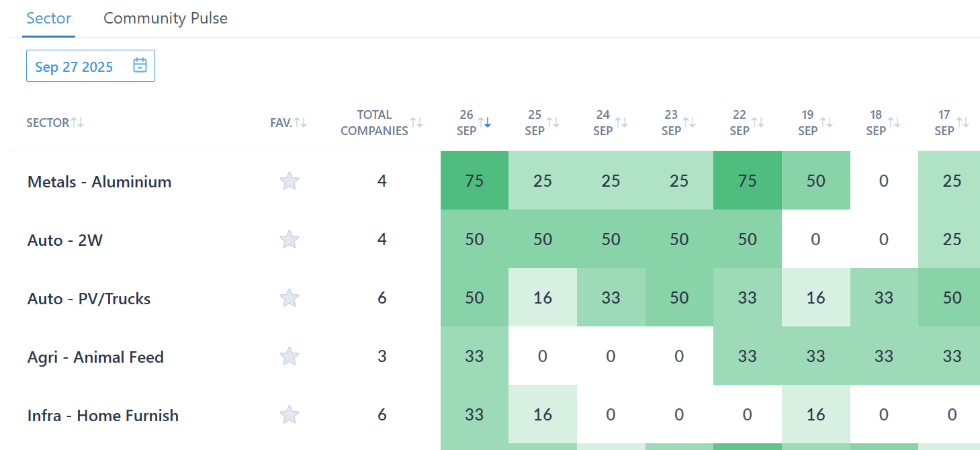This screenshot has width=980, height=450.
Task: Sort by 19 Sep column arrows
Action: (826, 122)
